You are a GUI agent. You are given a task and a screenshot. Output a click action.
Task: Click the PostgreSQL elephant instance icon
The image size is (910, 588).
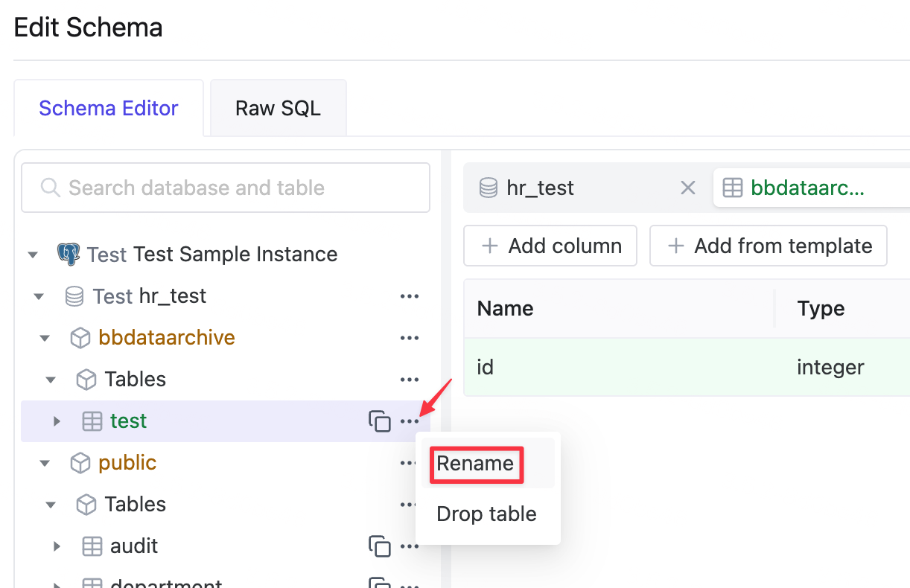(69, 255)
